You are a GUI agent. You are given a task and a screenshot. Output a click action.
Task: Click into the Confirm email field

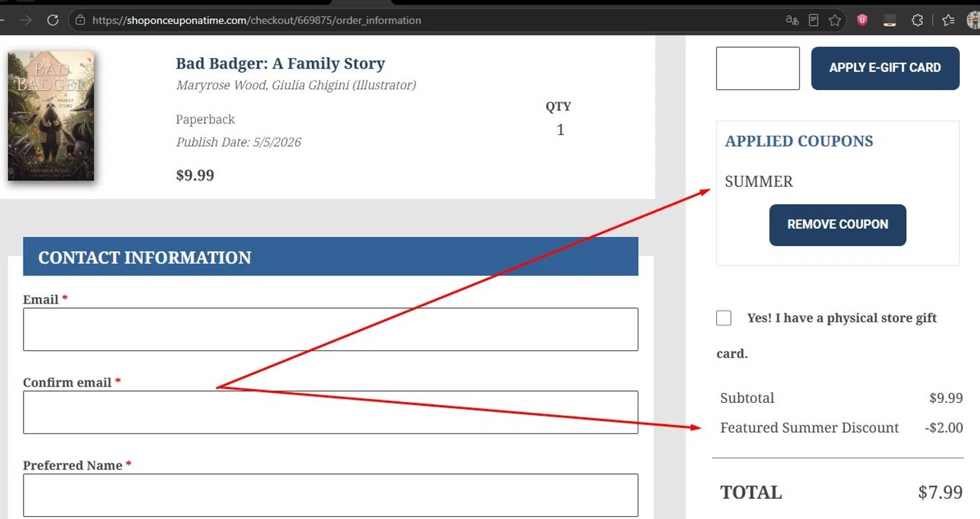click(x=331, y=412)
